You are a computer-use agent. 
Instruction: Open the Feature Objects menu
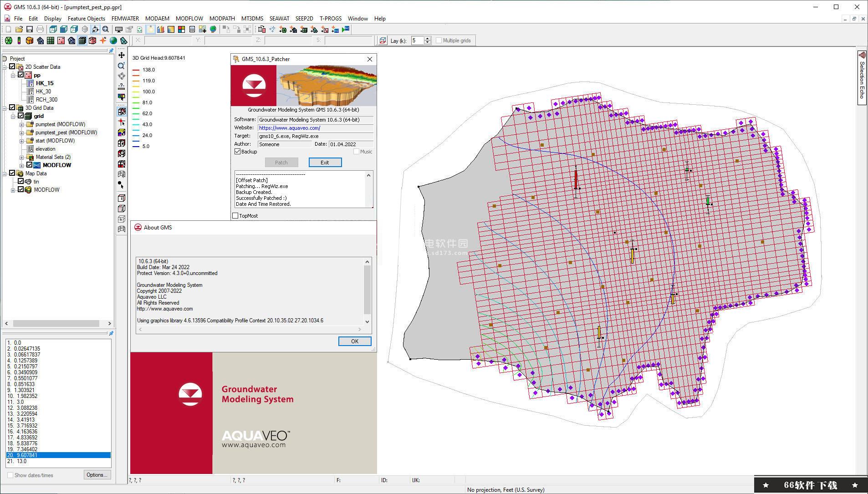pos(87,19)
